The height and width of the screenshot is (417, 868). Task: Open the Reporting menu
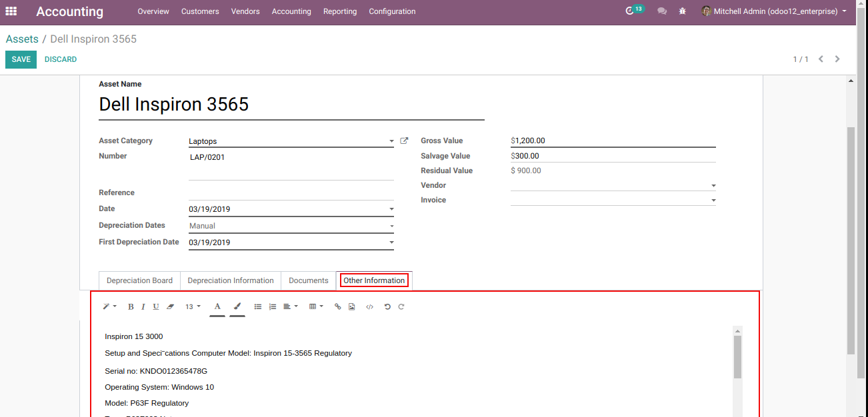(x=340, y=11)
